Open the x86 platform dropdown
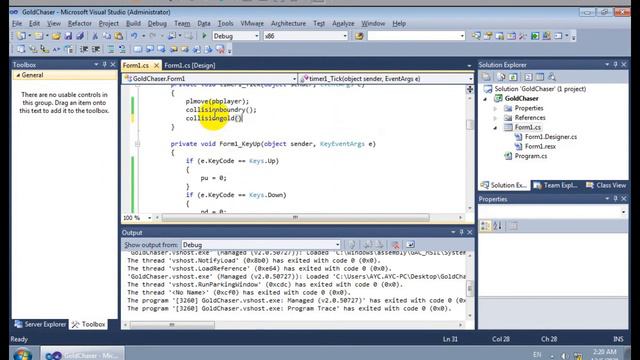 tap(345, 36)
